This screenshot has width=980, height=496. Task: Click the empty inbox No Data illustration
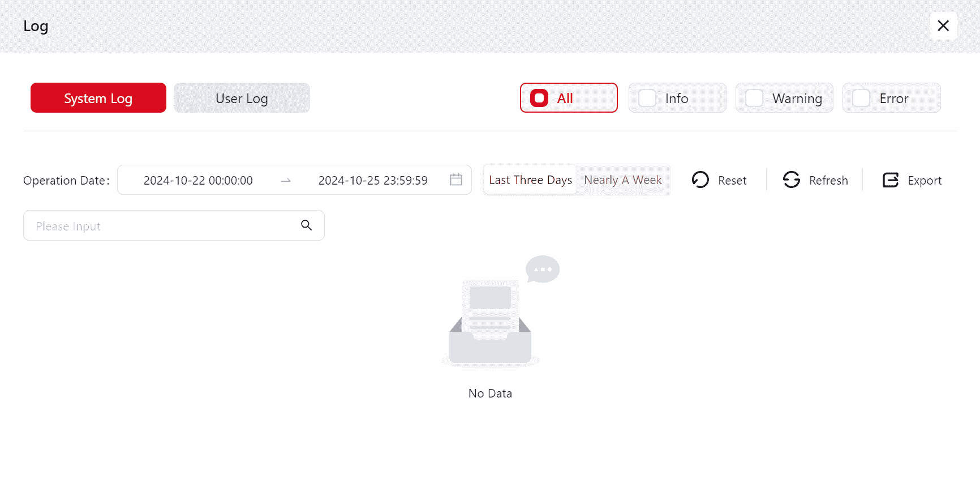click(491, 317)
